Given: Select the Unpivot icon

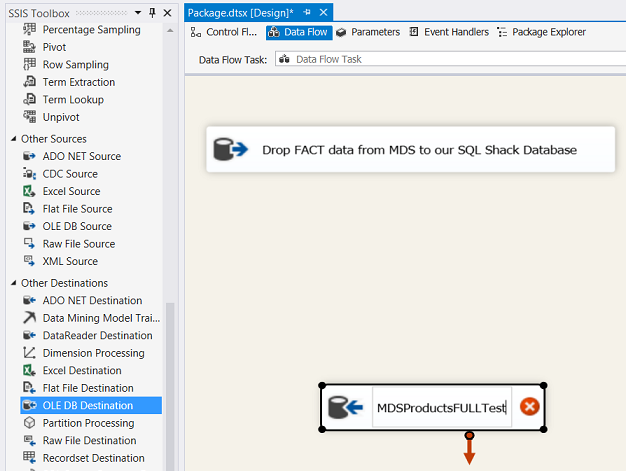Looking at the screenshot, I should pyautogui.click(x=29, y=117).
